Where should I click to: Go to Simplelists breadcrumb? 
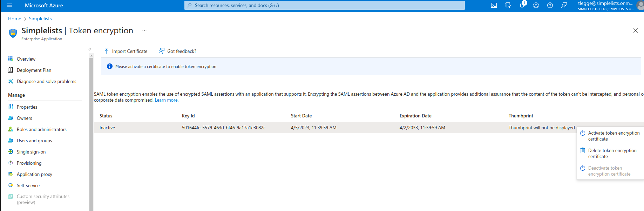40,19
